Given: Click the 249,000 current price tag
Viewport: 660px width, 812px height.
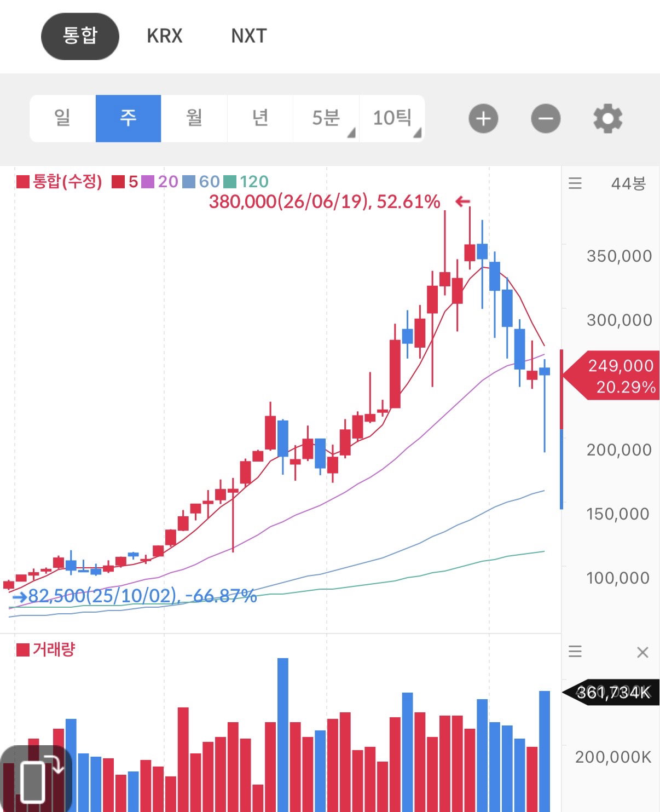Looking at the screenshot, I should [612, 376].
